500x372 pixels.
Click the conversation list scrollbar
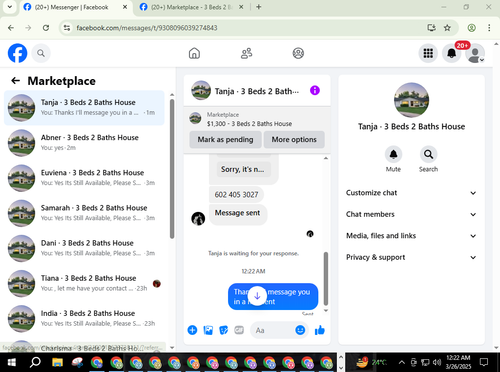point(172,168)
